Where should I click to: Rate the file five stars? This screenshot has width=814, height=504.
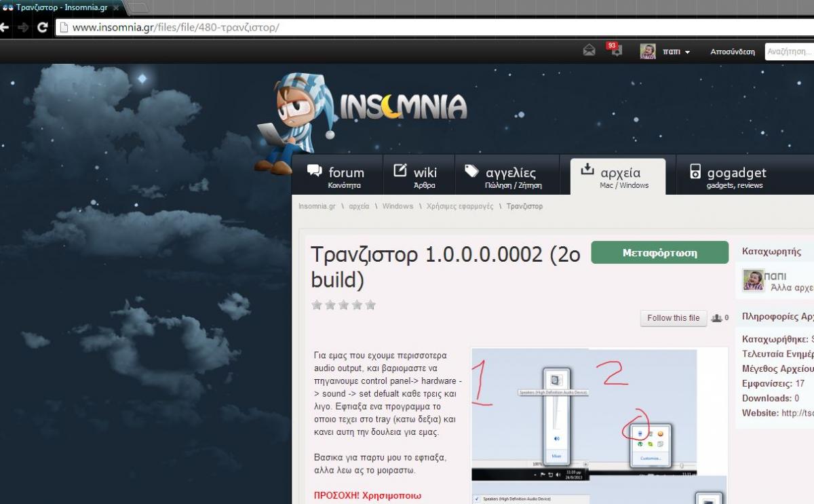[x=370, y=305]
